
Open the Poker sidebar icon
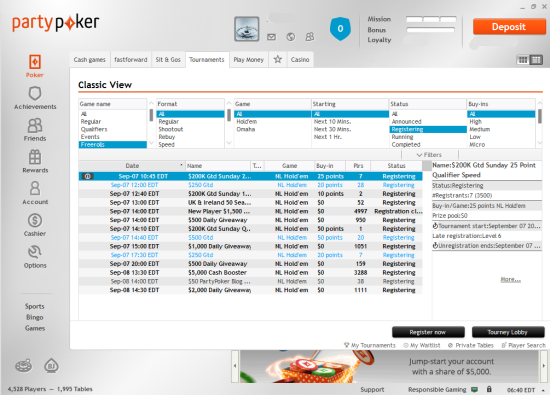(35, 62)
